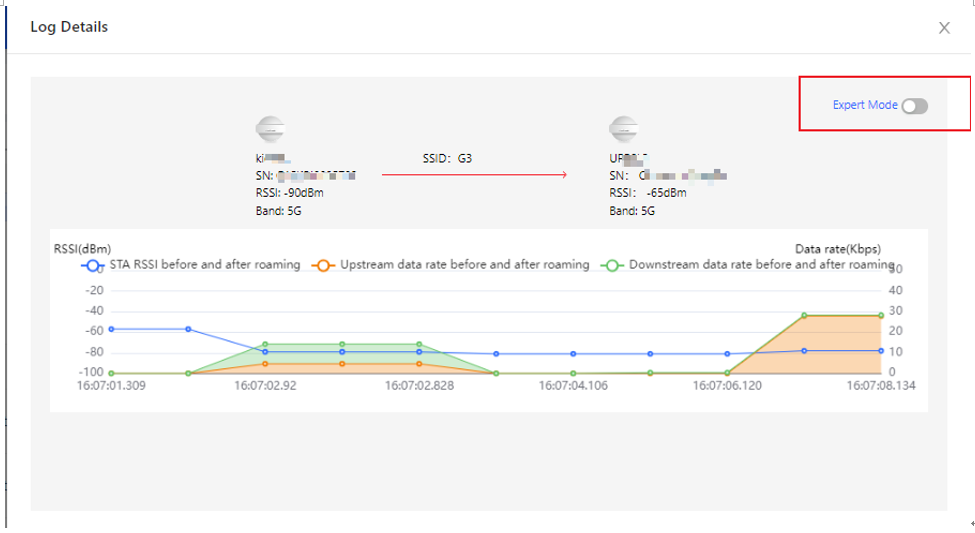Select green data point at 16:07:02.92

pos(266,344)
